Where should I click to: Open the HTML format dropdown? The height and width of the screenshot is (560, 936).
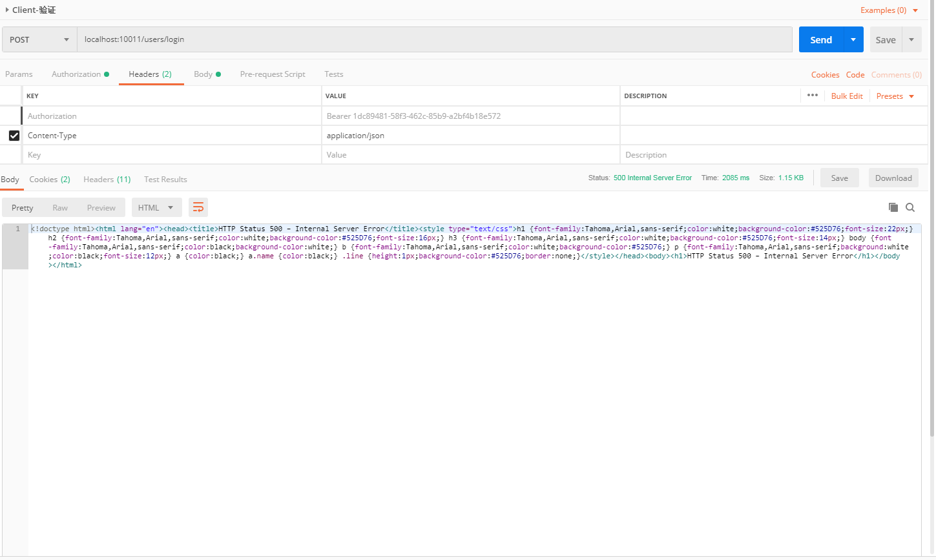click(156, 207)
